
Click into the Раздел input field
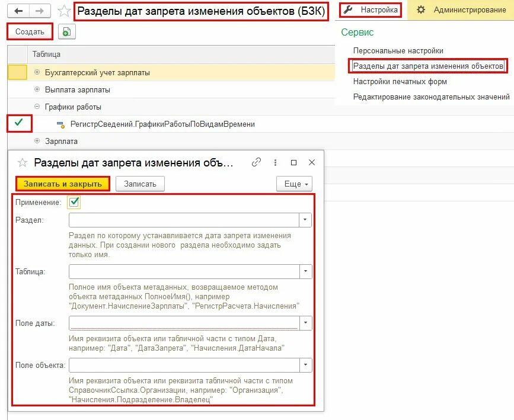184,220
